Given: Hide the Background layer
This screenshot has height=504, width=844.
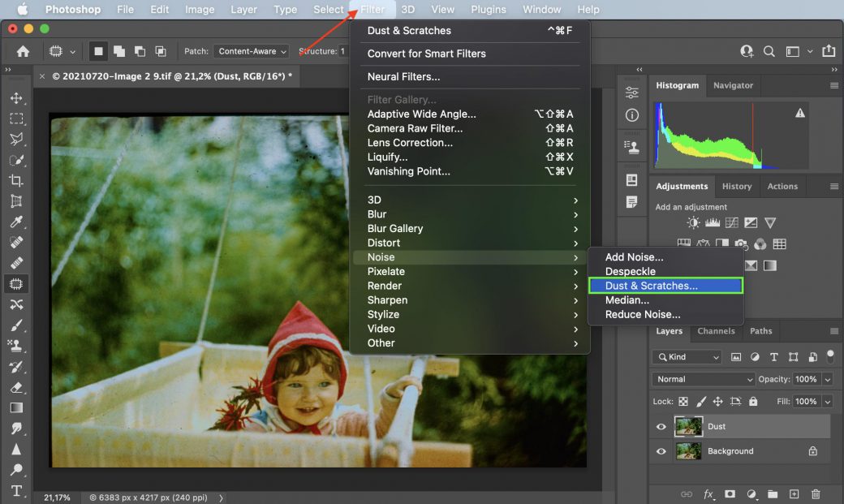Looking at the screenshot, I should coord(661,450).
